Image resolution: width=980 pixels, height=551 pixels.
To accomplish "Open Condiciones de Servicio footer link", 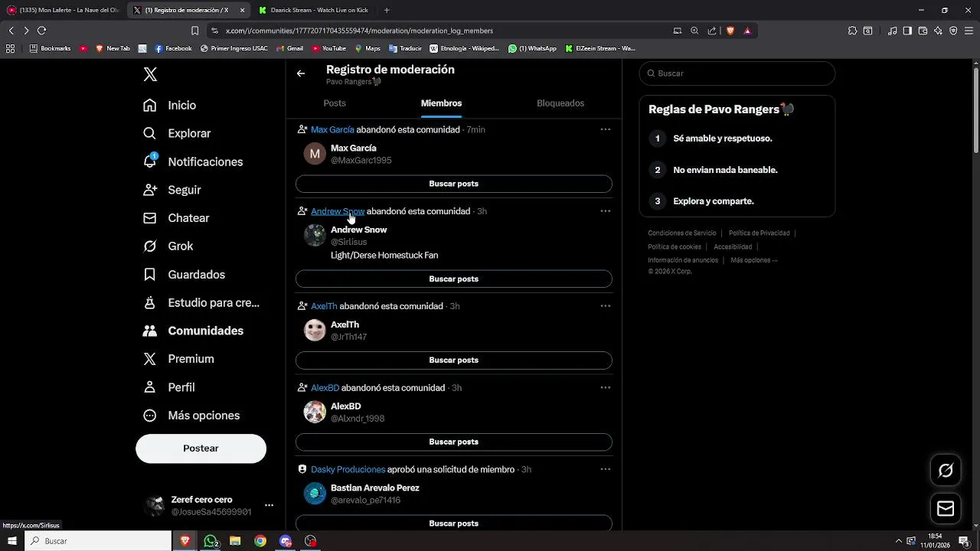I will point(682,233).
